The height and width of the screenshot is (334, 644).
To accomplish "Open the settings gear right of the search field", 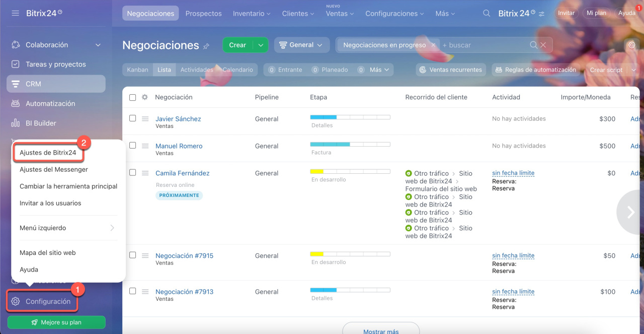I will point(631,45).
